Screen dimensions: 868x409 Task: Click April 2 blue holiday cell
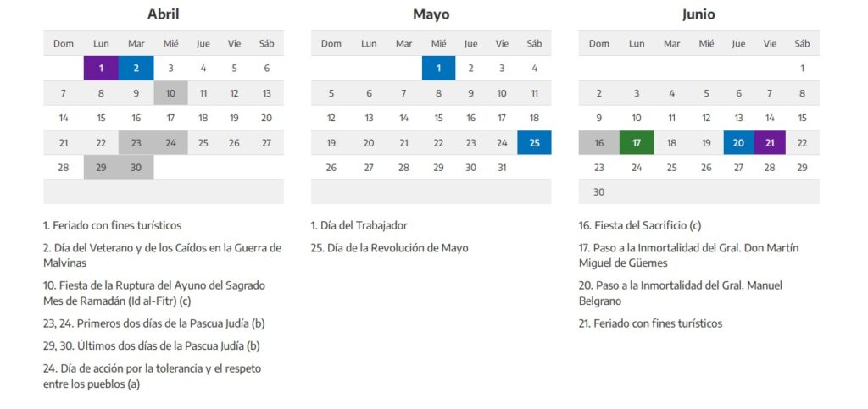[136, 69]
